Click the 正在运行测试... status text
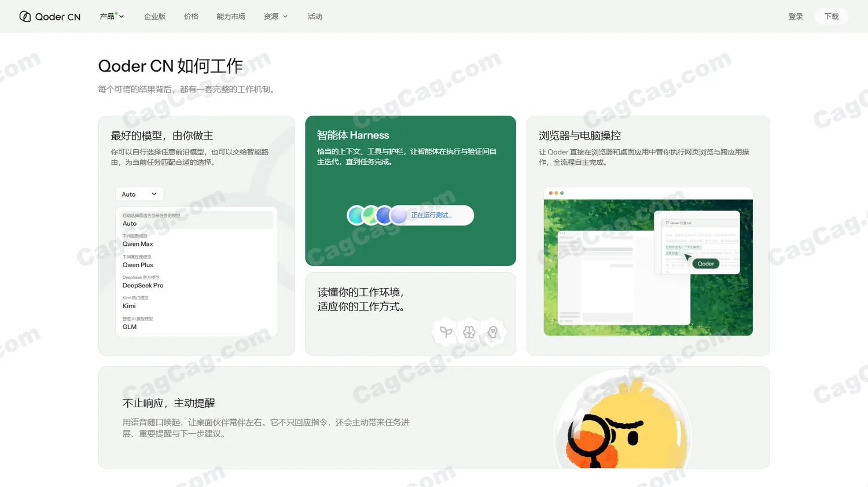The width and height of the screenshot is (868, 487). 432,215
